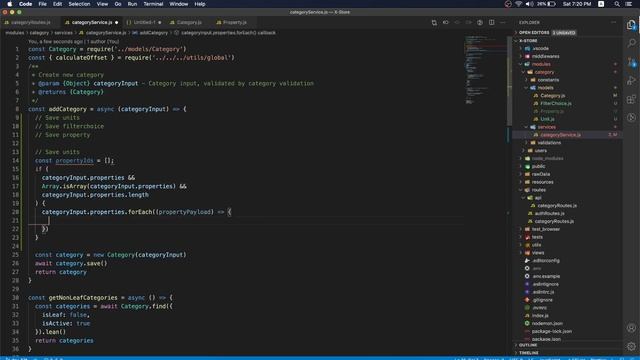640x360 pixels.
Task: Expand the OUTLINE section
Action: coord(528,345)
